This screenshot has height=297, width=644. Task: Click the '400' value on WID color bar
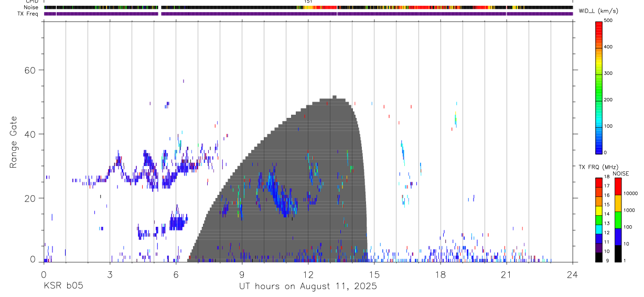point(608,47)
